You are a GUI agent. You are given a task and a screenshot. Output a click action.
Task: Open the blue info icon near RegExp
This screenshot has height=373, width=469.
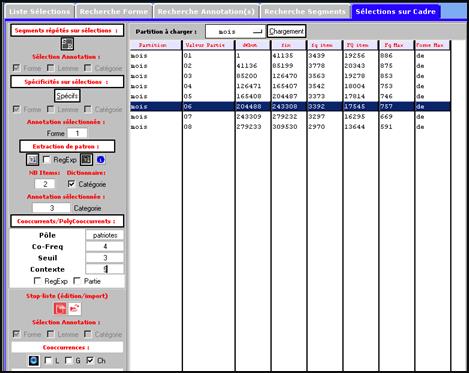pyautogui.click(x=100, y=160)
